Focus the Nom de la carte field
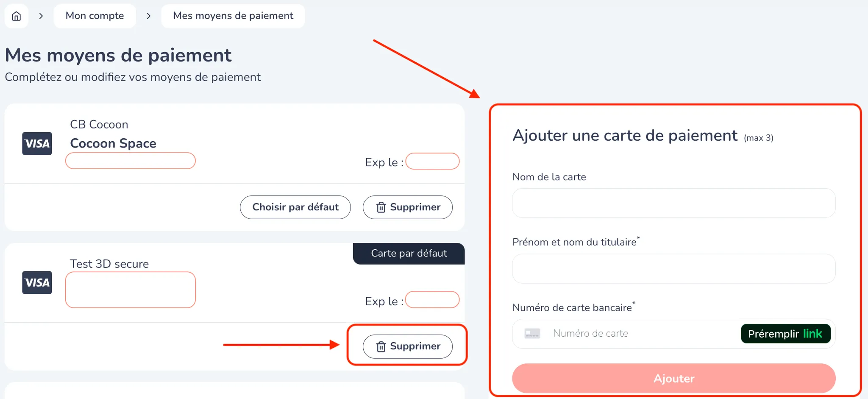 pyautogui.click(x=673, y=203)
